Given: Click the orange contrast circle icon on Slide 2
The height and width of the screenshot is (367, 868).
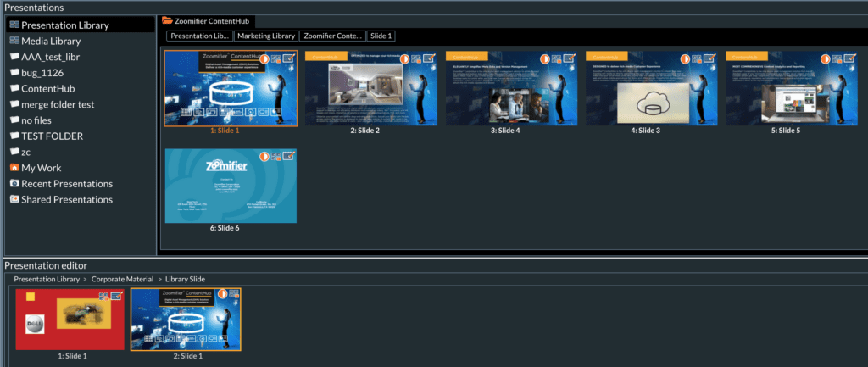Looking at the screenshot, I should (404, 58).
